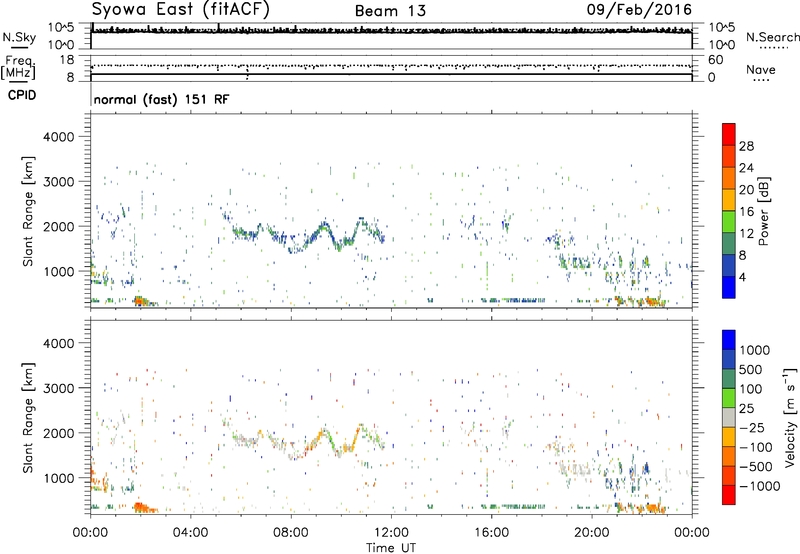Click the "Syowa East (fitACF)" title text
800x554 pixels.
click(x=180, y=9)
